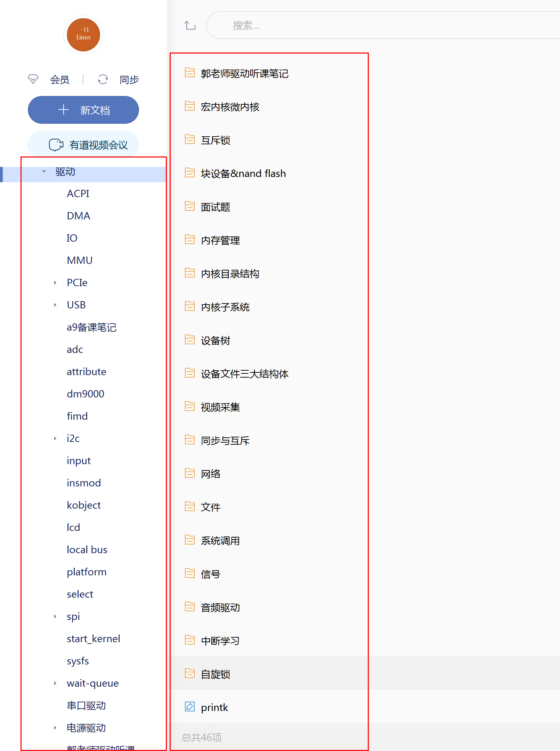Select insmod in the sidebar tree

coord(84,483)
